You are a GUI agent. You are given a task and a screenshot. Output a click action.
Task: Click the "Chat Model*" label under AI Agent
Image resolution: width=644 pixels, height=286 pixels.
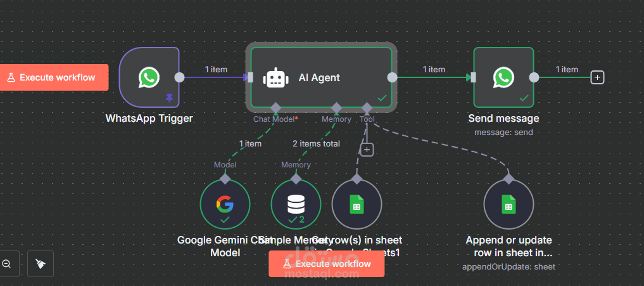coord(275,119)
